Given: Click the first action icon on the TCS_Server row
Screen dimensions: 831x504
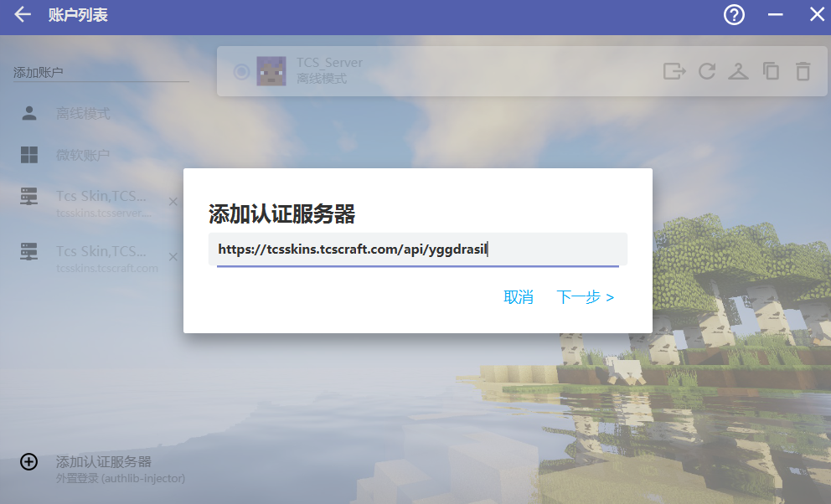Looking at the screenshot, I should (x=674, y=71).
